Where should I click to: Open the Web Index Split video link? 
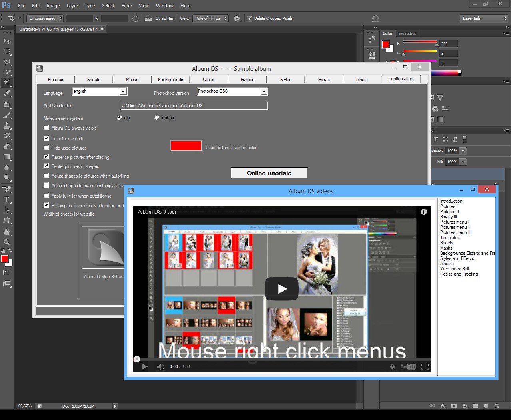455,269
